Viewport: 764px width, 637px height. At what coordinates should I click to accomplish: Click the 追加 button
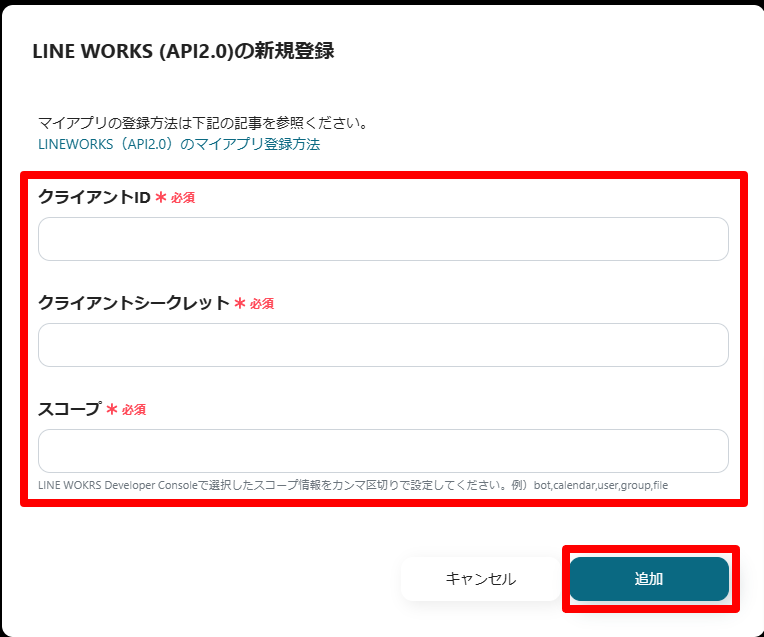coord(649,579)
